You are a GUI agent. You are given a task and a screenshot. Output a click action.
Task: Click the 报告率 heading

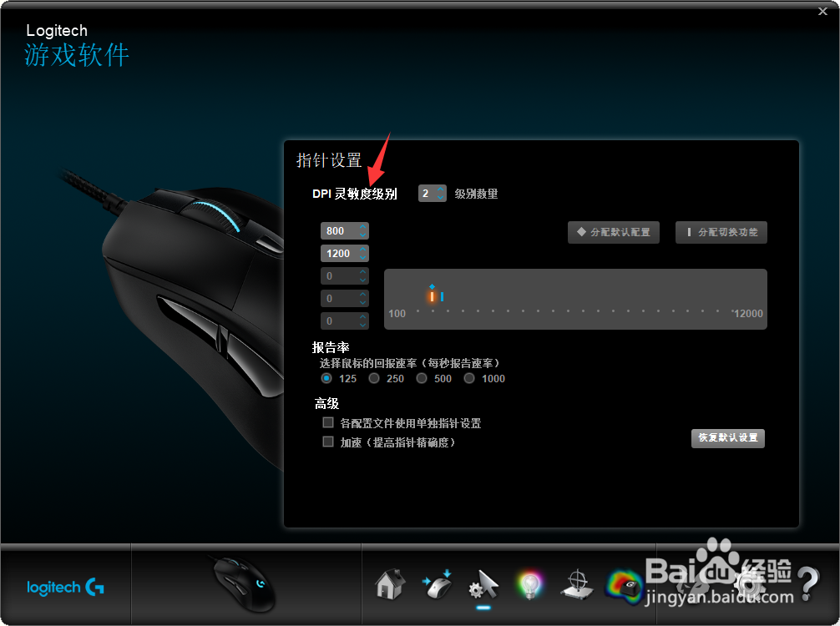(331, 347)
